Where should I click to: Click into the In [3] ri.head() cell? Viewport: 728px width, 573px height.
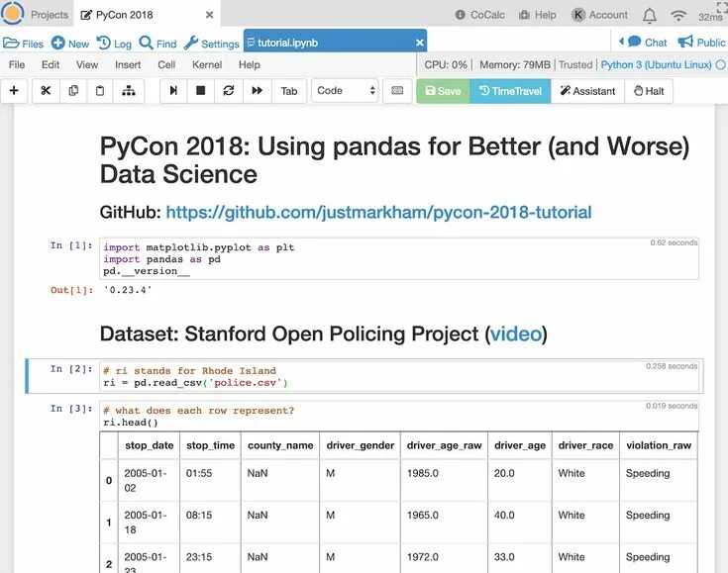click(399, 417)
